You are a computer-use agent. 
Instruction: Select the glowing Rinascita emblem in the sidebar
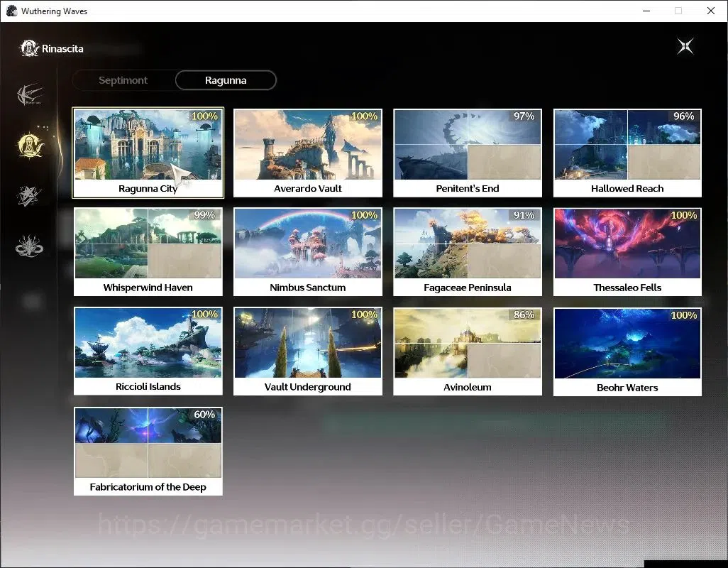click(x=31, y=146)
